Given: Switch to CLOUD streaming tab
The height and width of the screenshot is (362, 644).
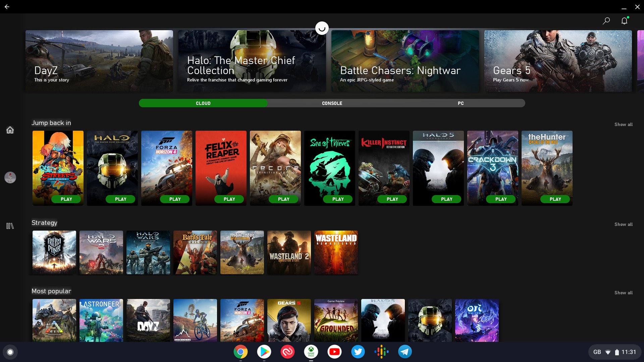Looking at the screenshot, I should 203,103.
